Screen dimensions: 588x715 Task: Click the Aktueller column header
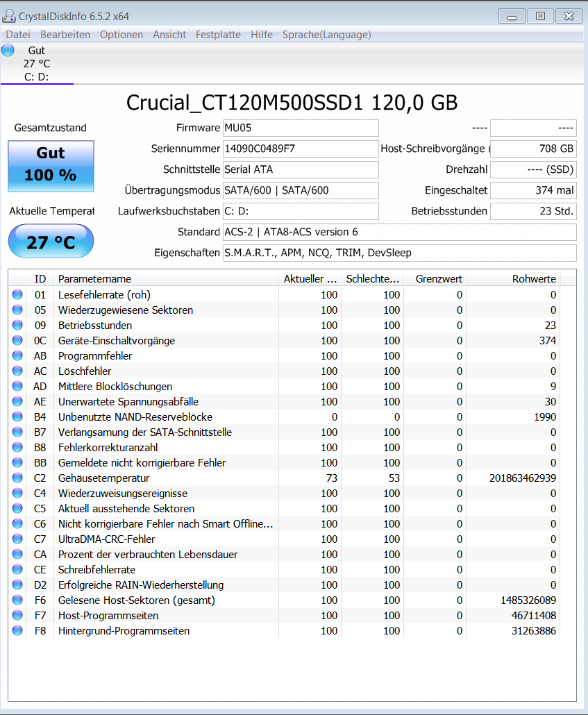310,278
